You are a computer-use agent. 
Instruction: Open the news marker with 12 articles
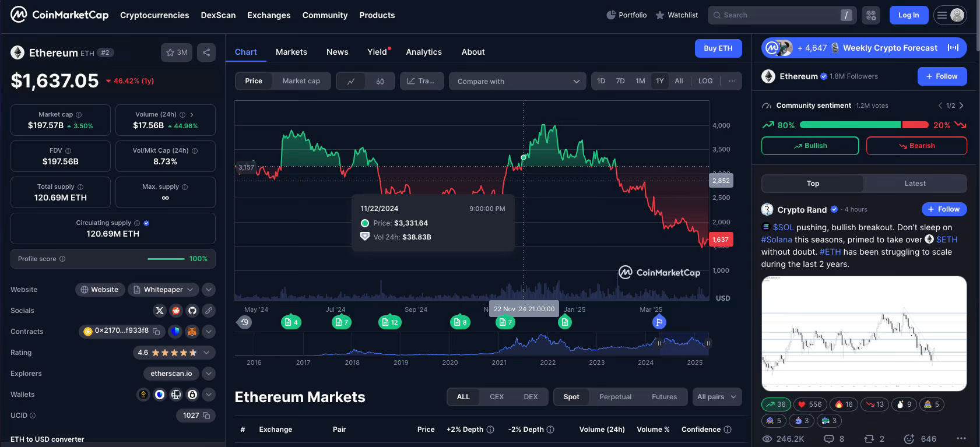click(390, 322)
